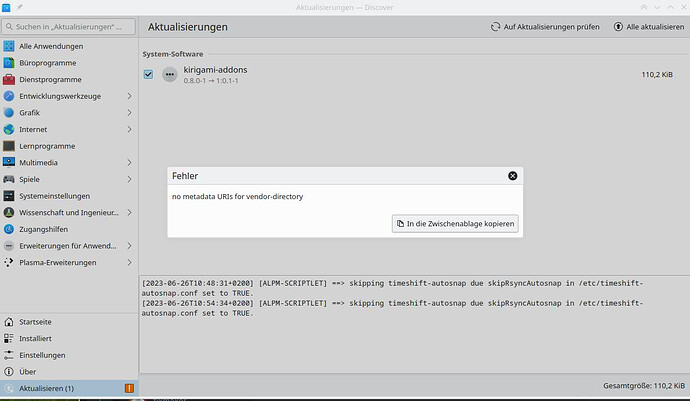
Task: Select the Spiele gamepad icon
Action: (x=9, y=179)
